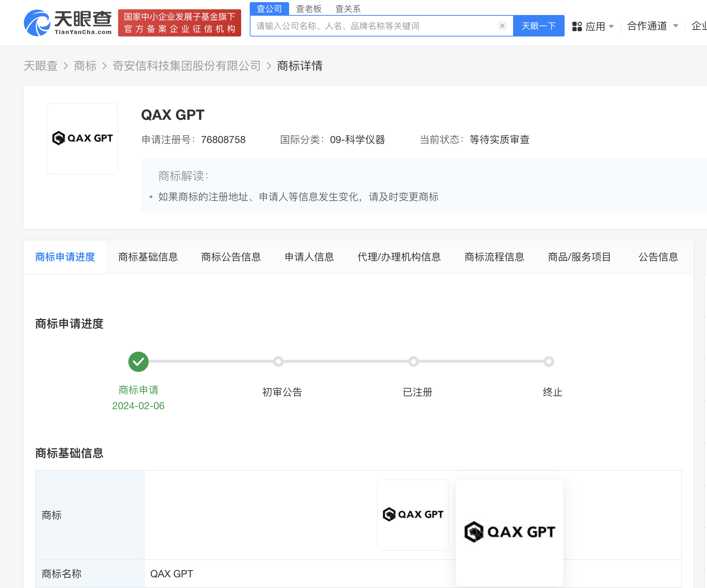Clear the search box with X icon
Viewport: 707px width, 588px height.
point(502,26)
